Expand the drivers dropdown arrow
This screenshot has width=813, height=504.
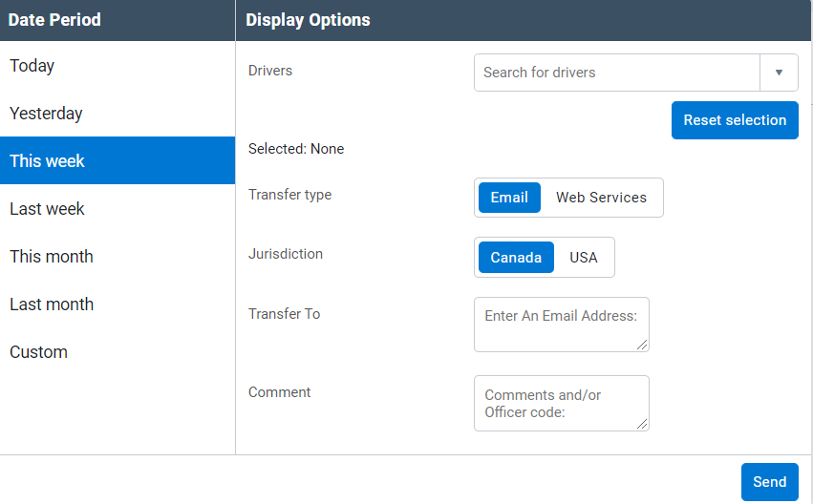tap(779, 73)
